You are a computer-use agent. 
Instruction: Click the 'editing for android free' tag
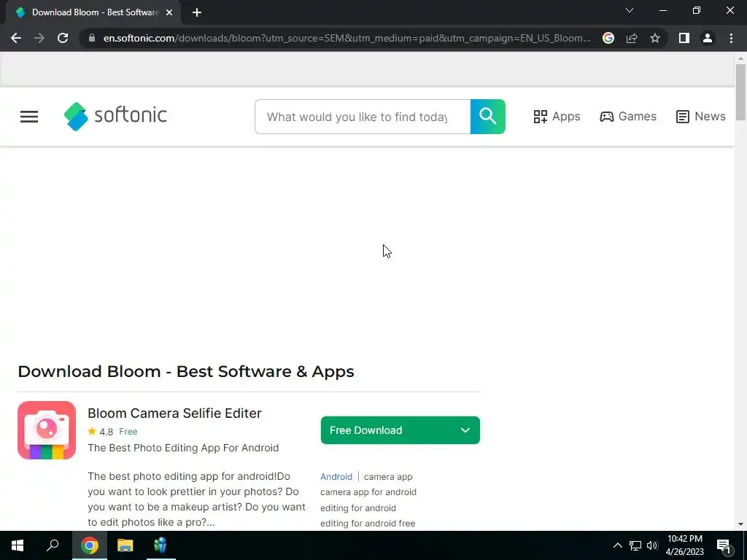(368, 524)
